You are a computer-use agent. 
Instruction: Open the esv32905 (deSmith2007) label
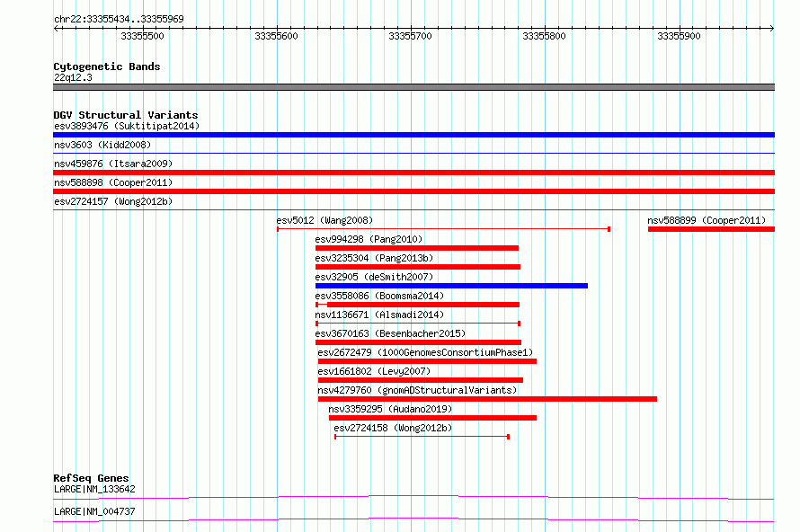(x=374, y=277)
